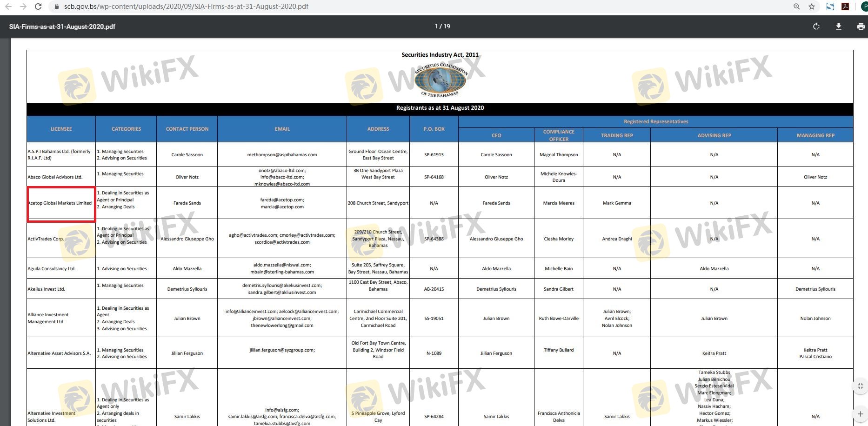868x426 pixels.
Task: Click the CATEGORIES column header
Action: [126, 129]
